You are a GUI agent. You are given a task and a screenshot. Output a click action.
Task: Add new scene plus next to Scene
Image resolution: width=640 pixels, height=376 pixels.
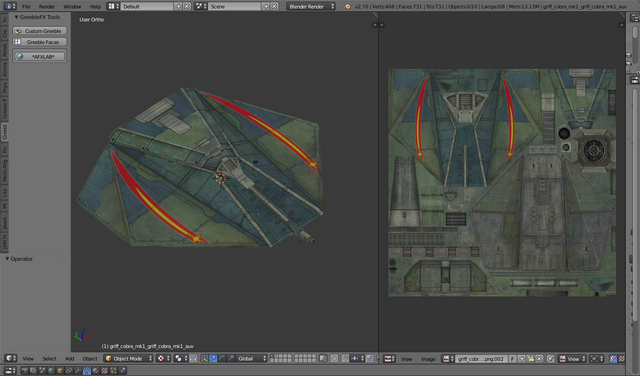(266, 7)
